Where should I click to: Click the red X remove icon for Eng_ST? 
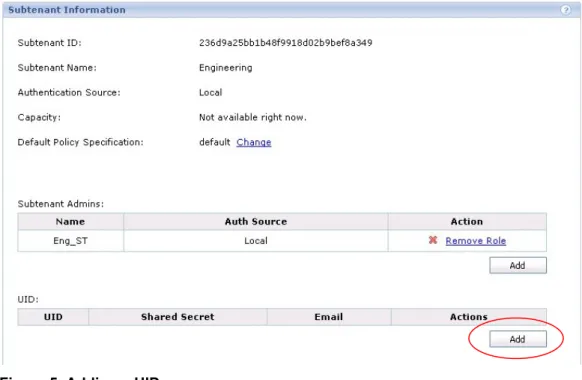pyautogui.click(x=433, y=240)
